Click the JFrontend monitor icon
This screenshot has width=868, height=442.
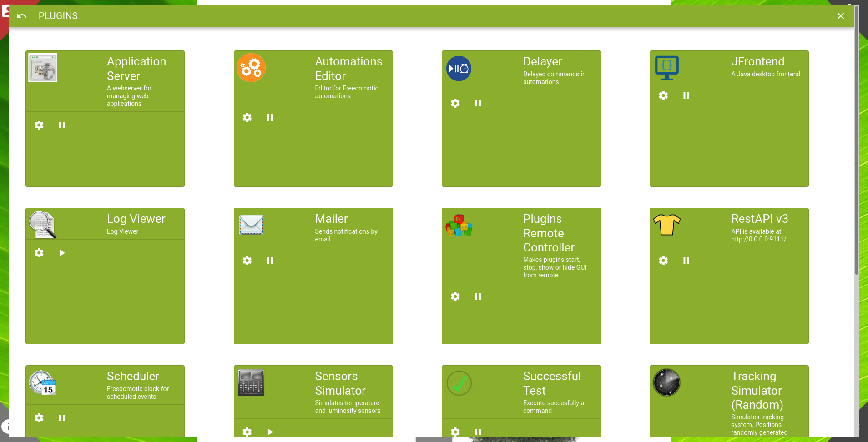667,68
